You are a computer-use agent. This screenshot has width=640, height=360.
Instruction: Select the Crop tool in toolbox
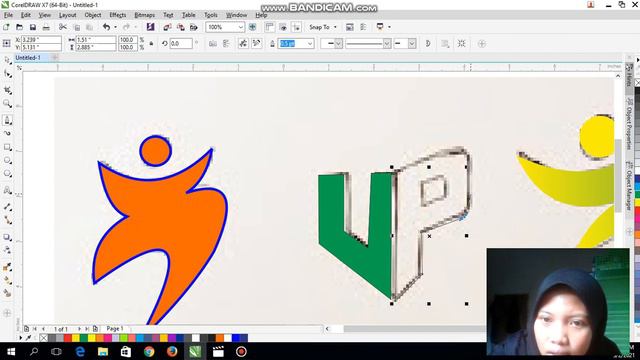[7, 90]
